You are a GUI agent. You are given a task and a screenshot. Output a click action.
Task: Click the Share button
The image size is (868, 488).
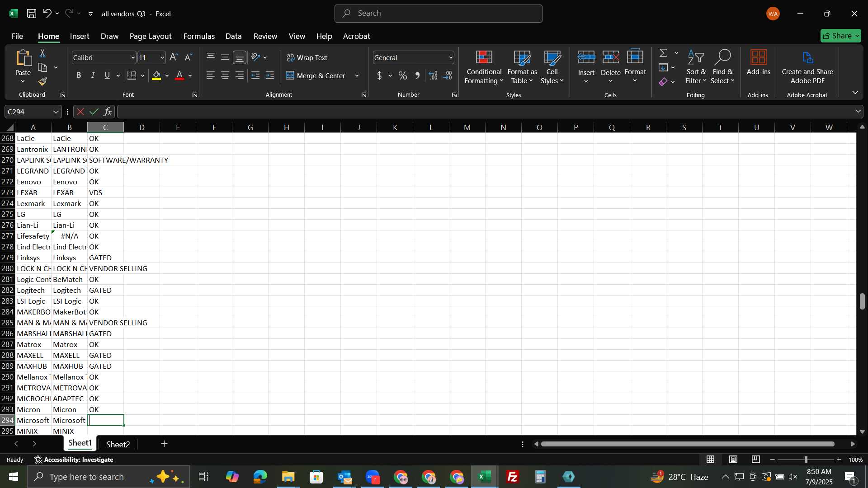click(840, 36)
